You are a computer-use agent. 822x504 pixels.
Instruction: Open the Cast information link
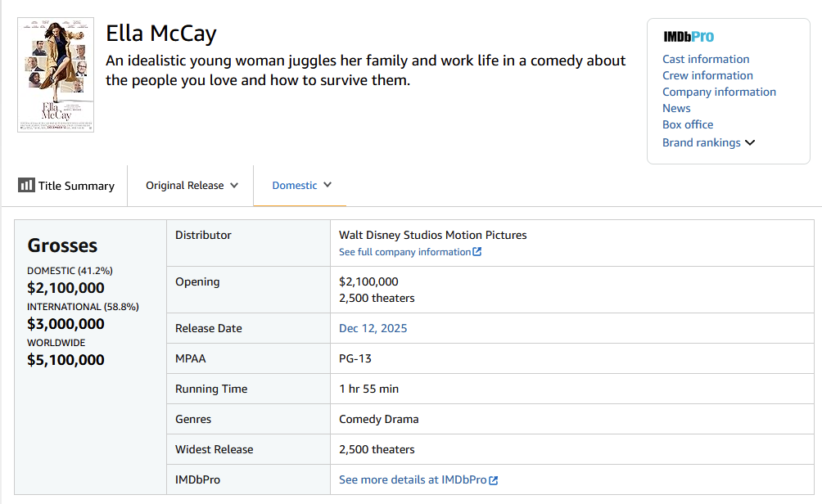(x=706, y=59)
